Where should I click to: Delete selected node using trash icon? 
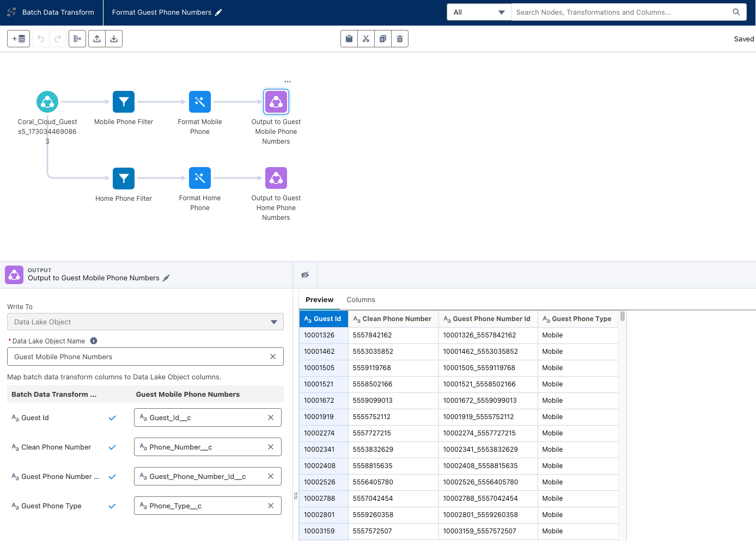(400, 39)
